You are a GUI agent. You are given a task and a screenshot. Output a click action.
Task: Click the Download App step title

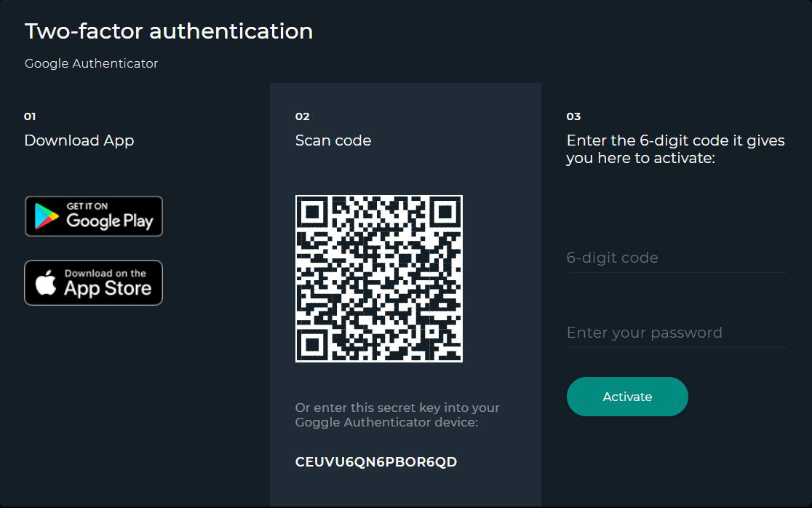79,140
